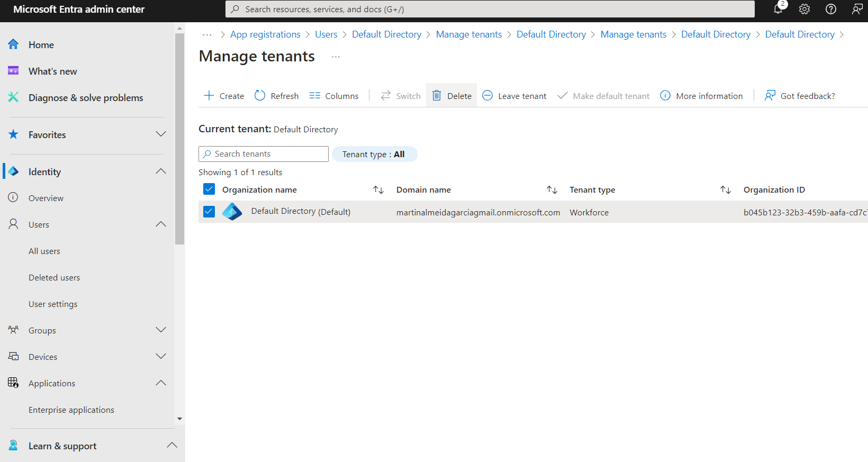Click the Groups people icon
This screenshot has height=462, width=868.
coord(13,330)
